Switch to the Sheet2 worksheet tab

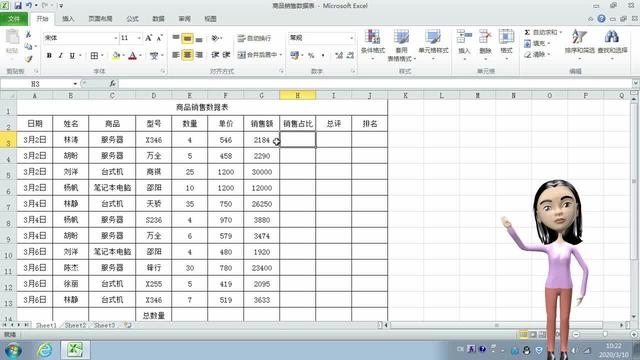pos(76,325)
